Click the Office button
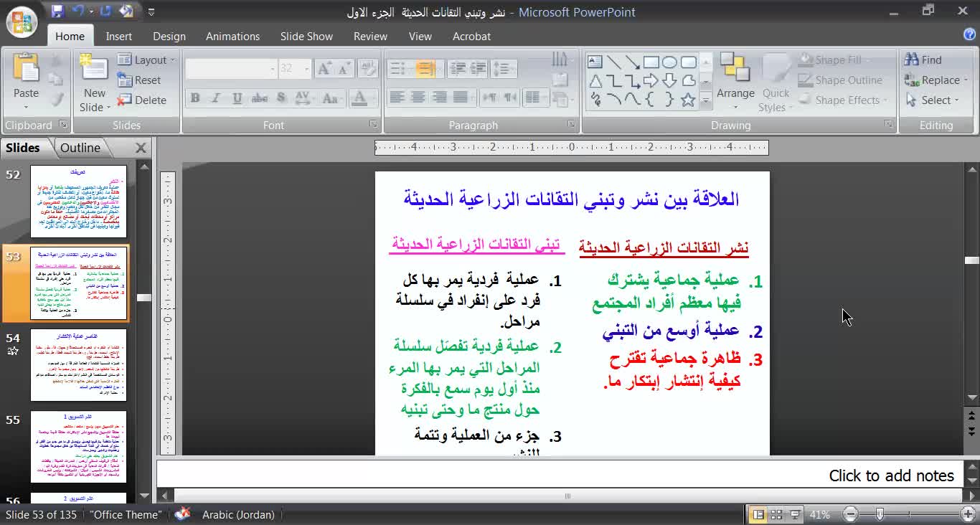 (22, 21)
